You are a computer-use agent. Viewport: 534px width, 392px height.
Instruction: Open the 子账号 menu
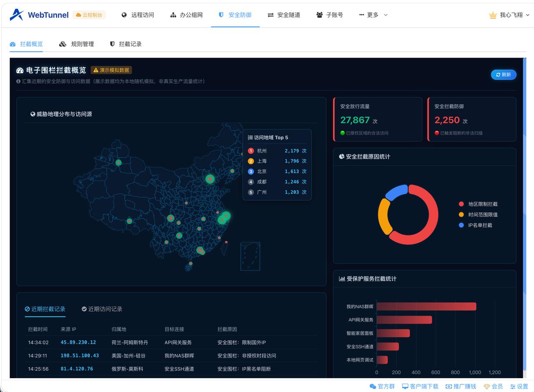[330, 15]
